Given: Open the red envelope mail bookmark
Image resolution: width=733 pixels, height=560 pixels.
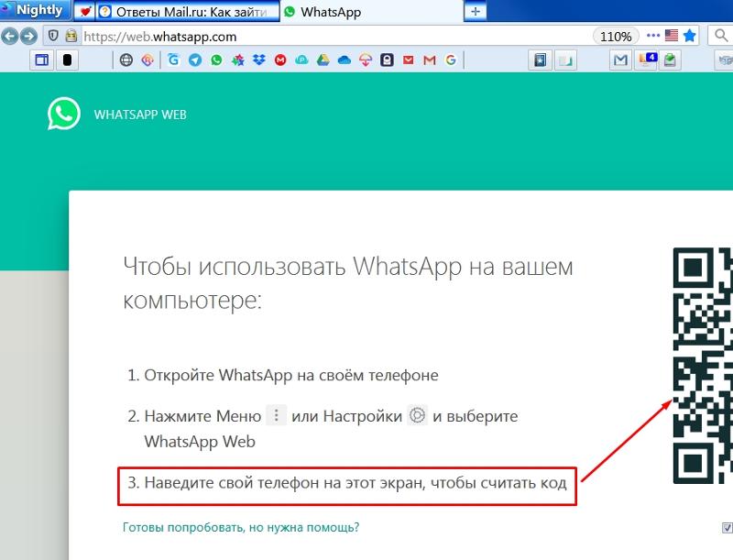Looking at the screenshot, I should [x=408, y=60].
